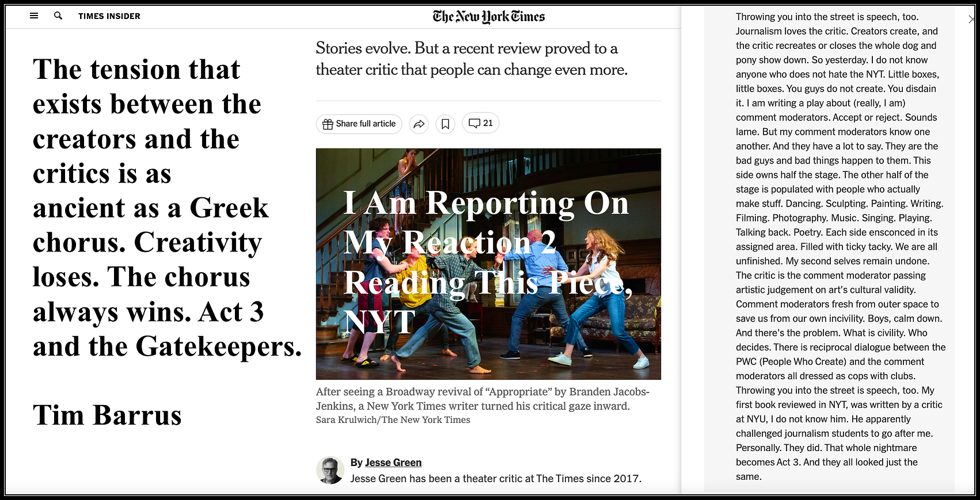Click the Share full article button
Screen dimensions: 980x500
(x=359, y=124)
